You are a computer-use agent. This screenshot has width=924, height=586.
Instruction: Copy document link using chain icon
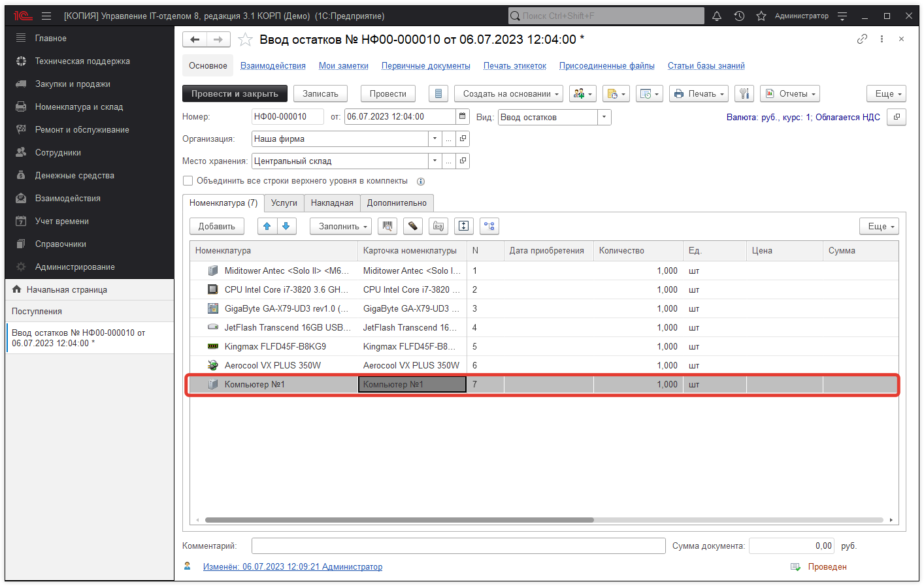(x=862, y=39)
